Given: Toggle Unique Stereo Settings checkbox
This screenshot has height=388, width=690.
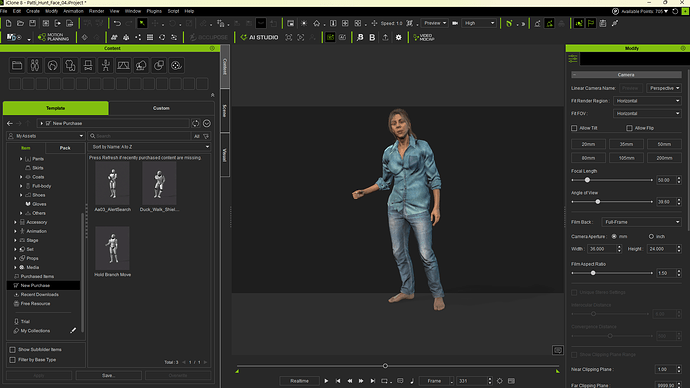Looking at the screenshot, I should click(574, 293).
